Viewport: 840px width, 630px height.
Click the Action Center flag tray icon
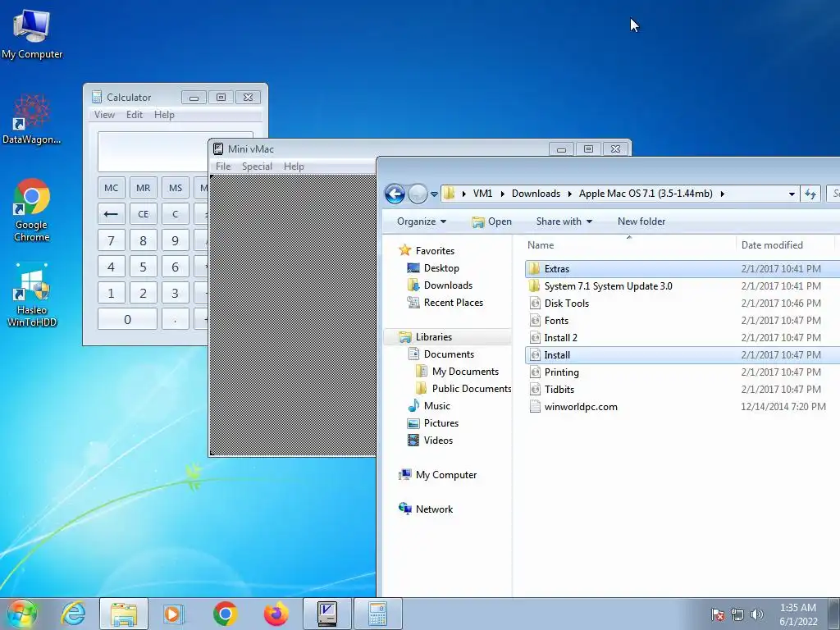[x=718, y=614]
